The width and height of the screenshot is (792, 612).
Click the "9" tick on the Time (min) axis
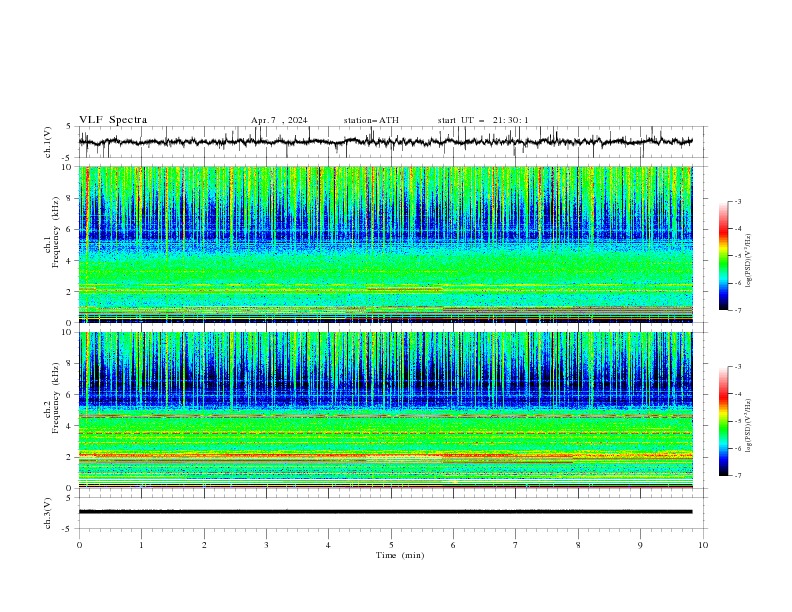pos(640,545)
